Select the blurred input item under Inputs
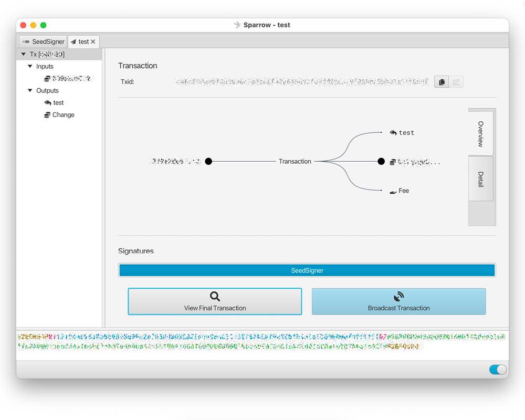Screen dimensions: 525x420 tap(67, 78)
